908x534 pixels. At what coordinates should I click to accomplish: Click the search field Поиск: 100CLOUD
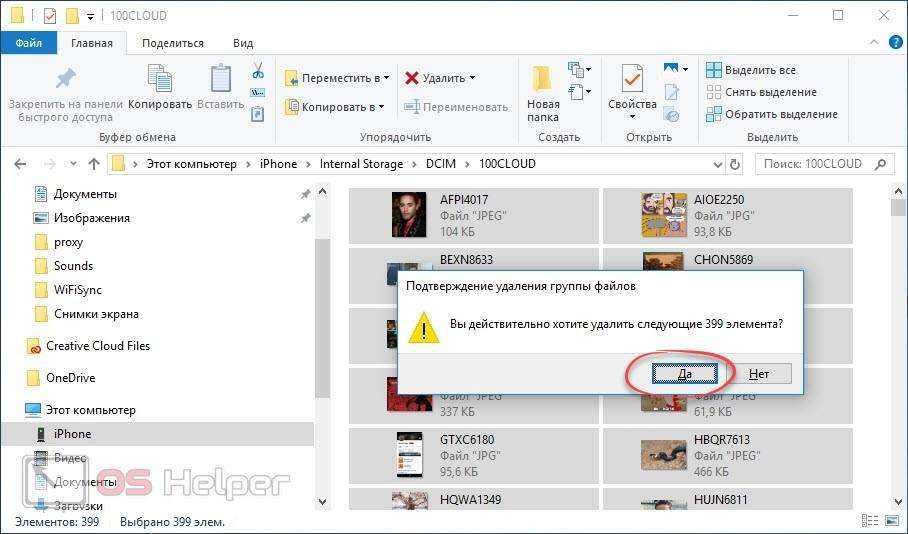click(815, 164)
